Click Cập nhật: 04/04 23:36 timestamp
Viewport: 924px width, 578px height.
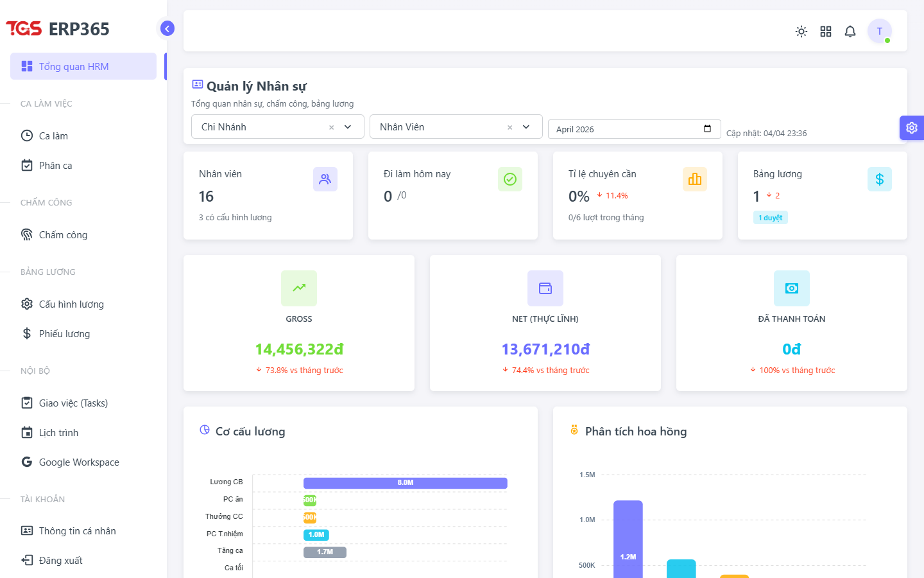click(x=767, y=133)
